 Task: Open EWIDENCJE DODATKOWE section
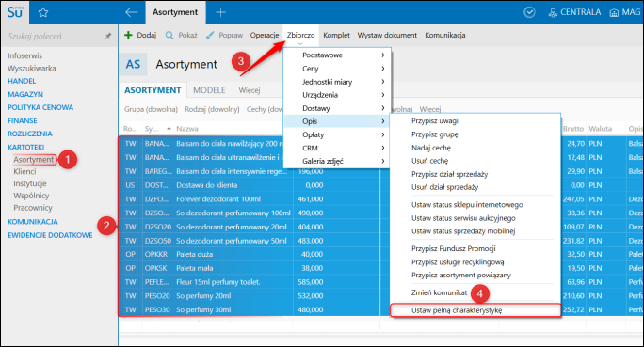point(50,235)
